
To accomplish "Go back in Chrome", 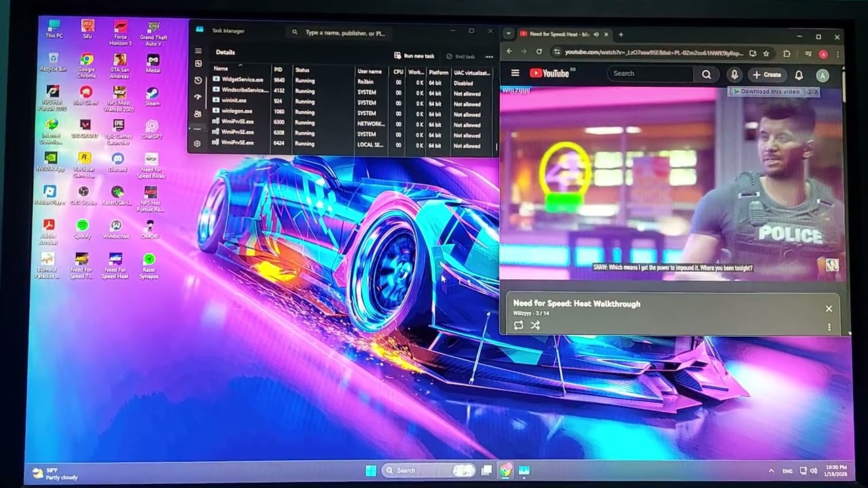I will tap(509, 52).
